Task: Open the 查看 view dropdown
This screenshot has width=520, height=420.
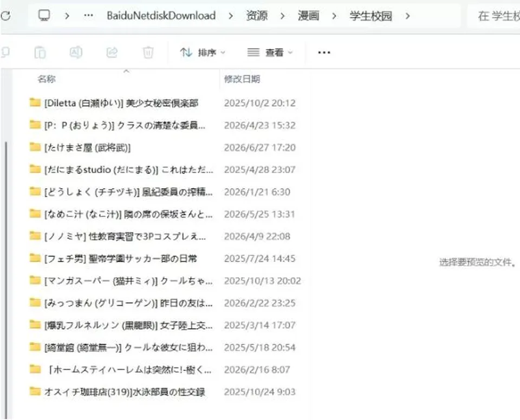Action: 270,52
